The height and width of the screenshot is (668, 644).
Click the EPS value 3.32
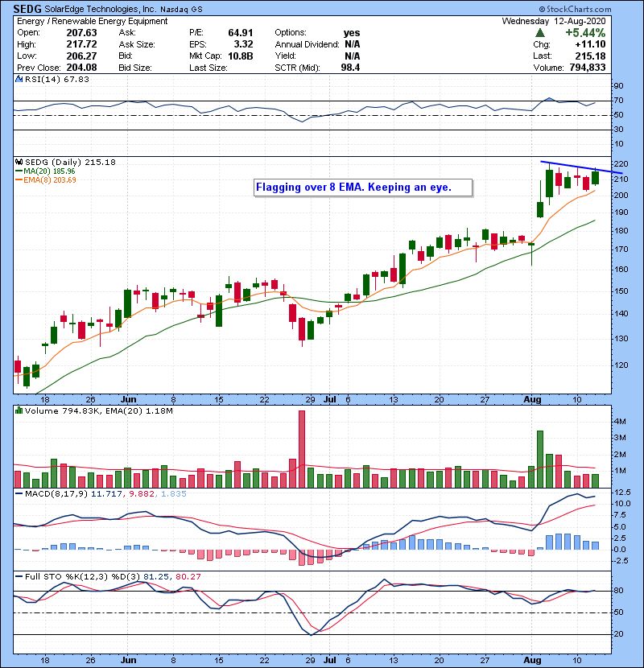tap(243, 44)
